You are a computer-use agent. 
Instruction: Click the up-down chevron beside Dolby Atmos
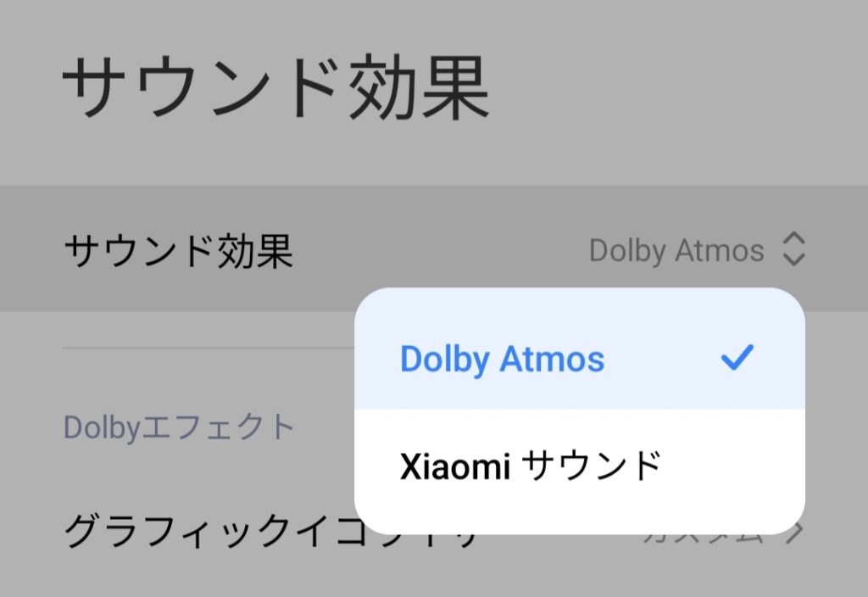tap(793, 248)
